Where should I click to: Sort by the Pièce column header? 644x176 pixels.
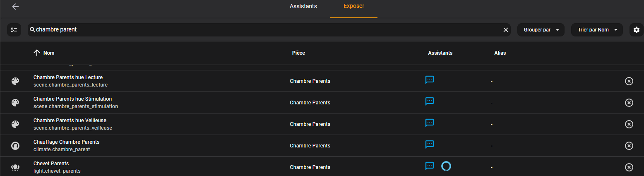pyautogui.click(x=298, y=53)
